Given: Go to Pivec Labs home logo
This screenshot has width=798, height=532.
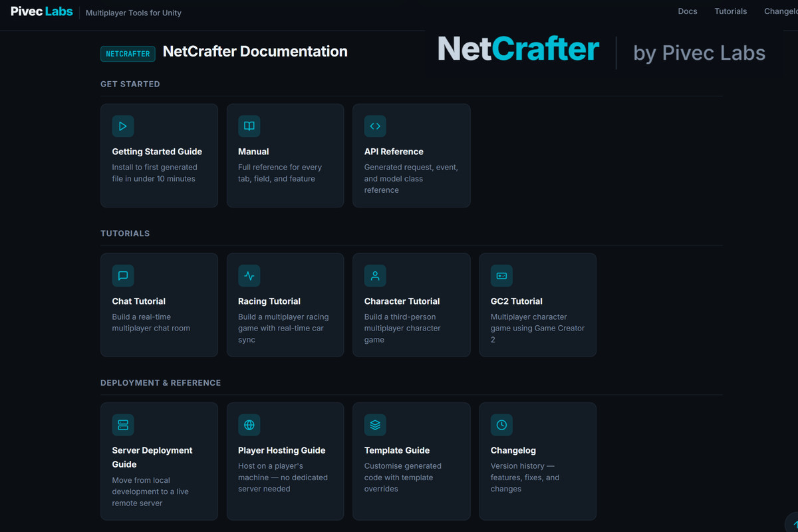Looking at the screenshot, I should [42, 11].
